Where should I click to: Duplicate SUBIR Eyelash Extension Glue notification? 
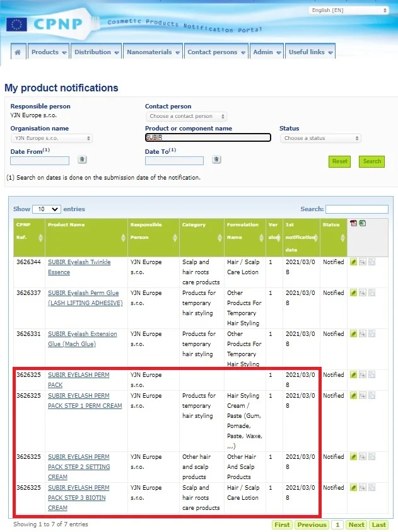[372, 334]
